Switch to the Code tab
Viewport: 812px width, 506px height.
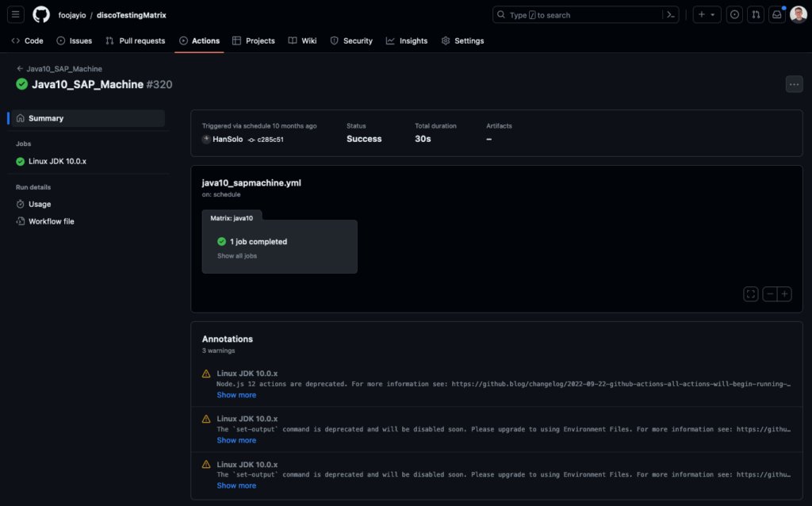(28, 40)
